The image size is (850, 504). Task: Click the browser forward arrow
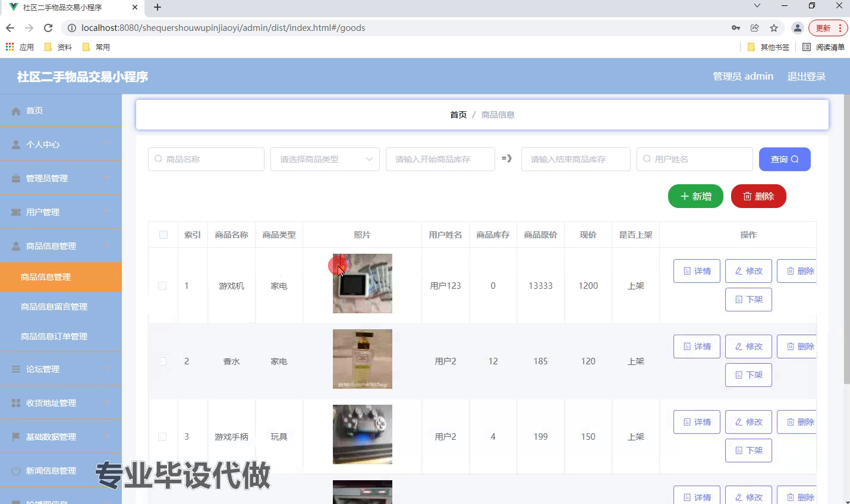pos(29,28)
